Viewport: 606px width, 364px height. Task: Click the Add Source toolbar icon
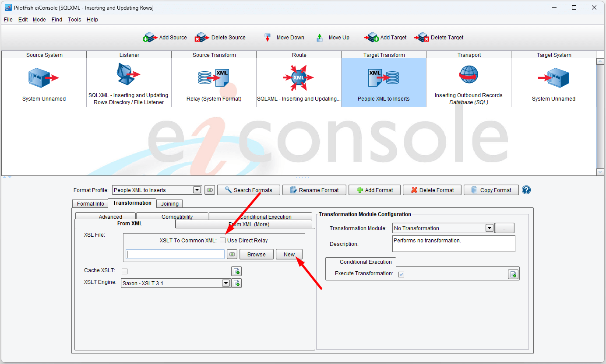pyautogui.click(x=150, y=37)
